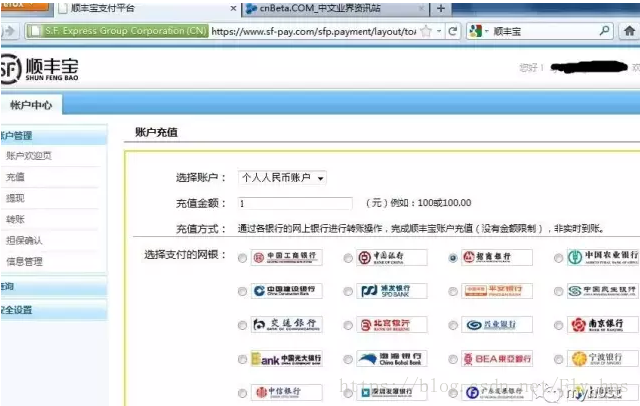The height and width of the screenshot is (406, 640).
Task: Select the 渤海银行 radio button
Action: click(348, 359)
